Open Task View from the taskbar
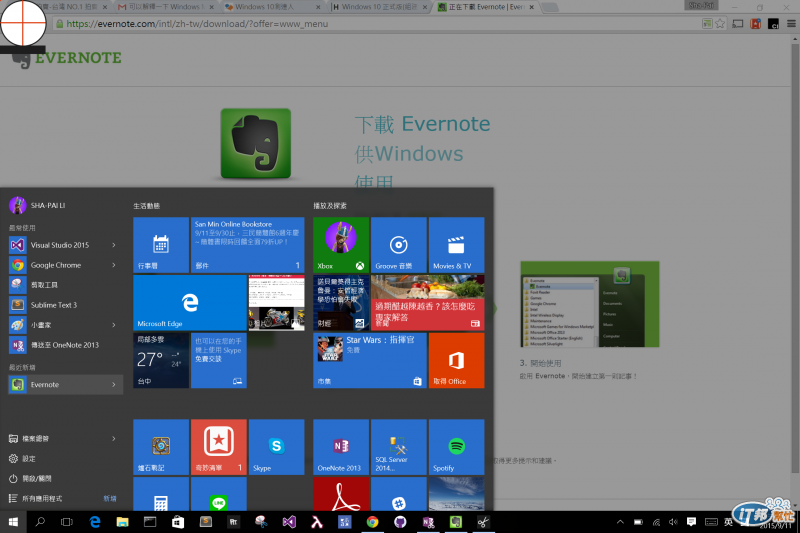Screen dimensions: 800x533 coord(67,522)
